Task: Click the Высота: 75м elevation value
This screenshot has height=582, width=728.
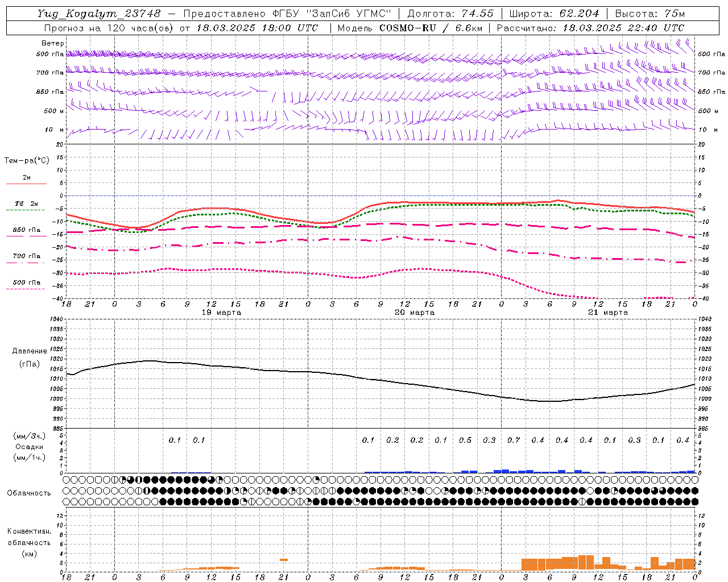Action: 650,14
